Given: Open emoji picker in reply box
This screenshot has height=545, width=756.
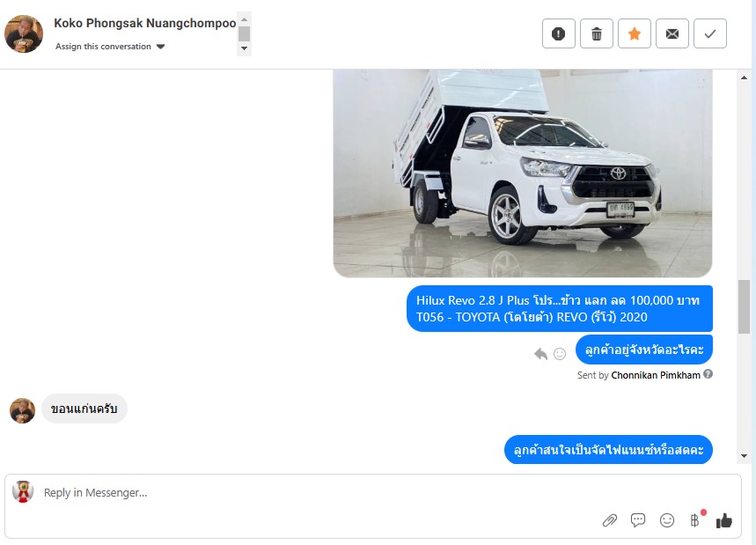Looking at the screenshot, I should point(667,520).
